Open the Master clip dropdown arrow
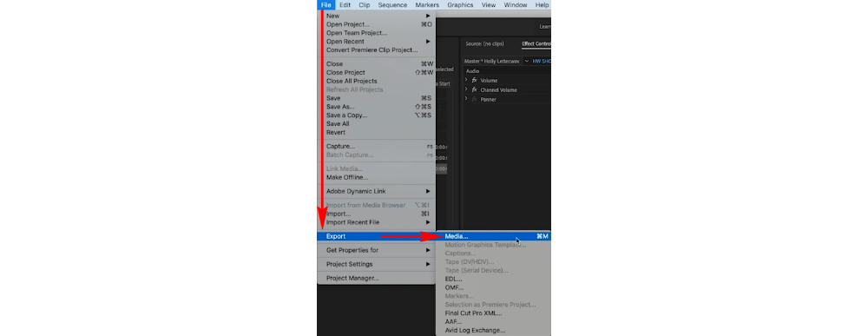 coord(527,62)
